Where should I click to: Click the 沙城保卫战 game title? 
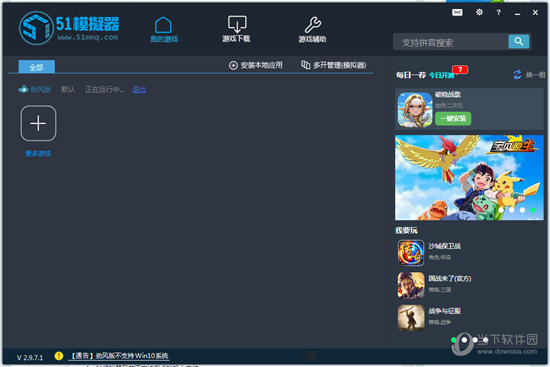coord(445,246)
